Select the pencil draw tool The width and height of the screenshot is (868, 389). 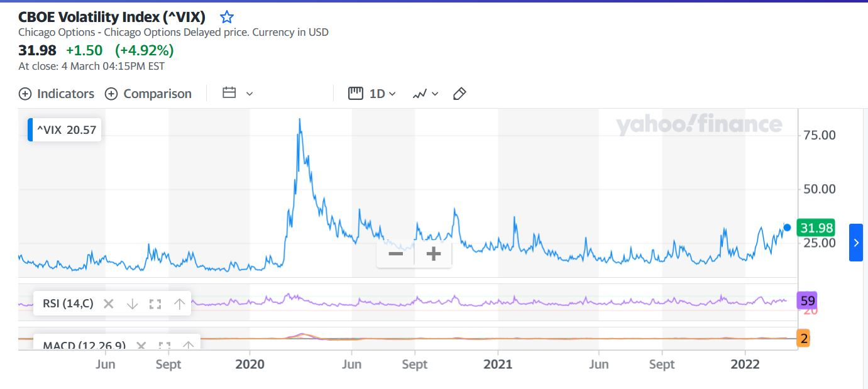459,94
